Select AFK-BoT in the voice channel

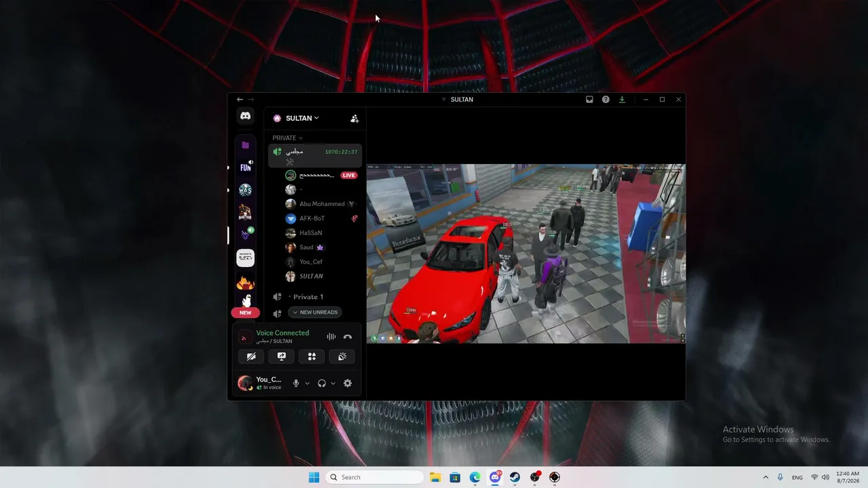[321, 218]
